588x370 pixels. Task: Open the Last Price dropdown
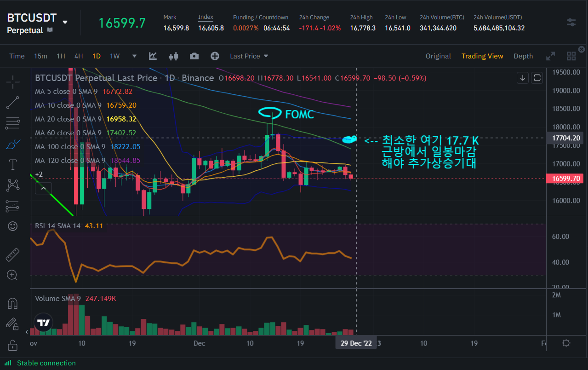coord(249,56)
